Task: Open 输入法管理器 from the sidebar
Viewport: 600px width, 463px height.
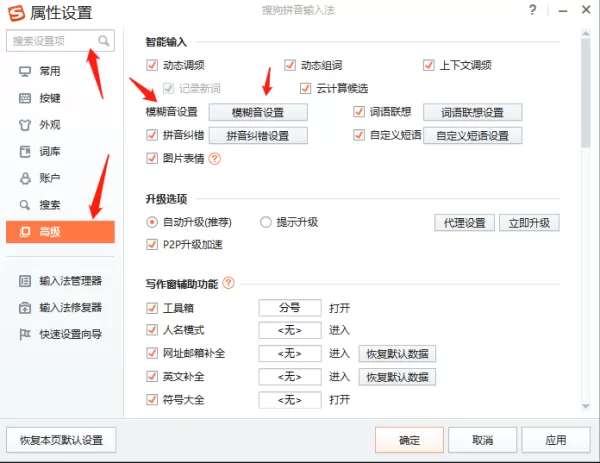Action: [60, 281]
